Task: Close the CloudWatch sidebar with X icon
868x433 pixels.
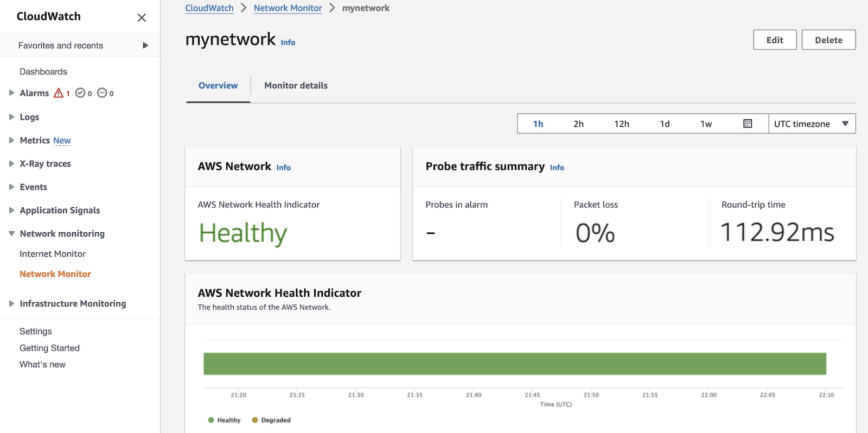Action: [x=142, y=17]
